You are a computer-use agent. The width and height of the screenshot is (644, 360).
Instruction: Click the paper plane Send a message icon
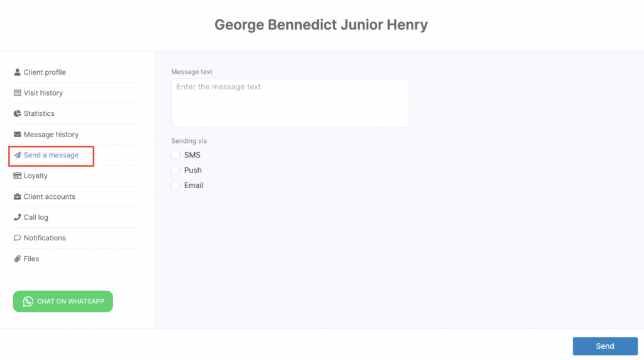tap(18, 155)
